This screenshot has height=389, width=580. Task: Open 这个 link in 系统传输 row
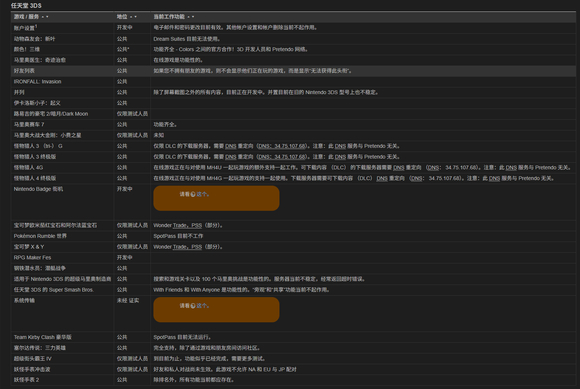[x=203, y=306]
